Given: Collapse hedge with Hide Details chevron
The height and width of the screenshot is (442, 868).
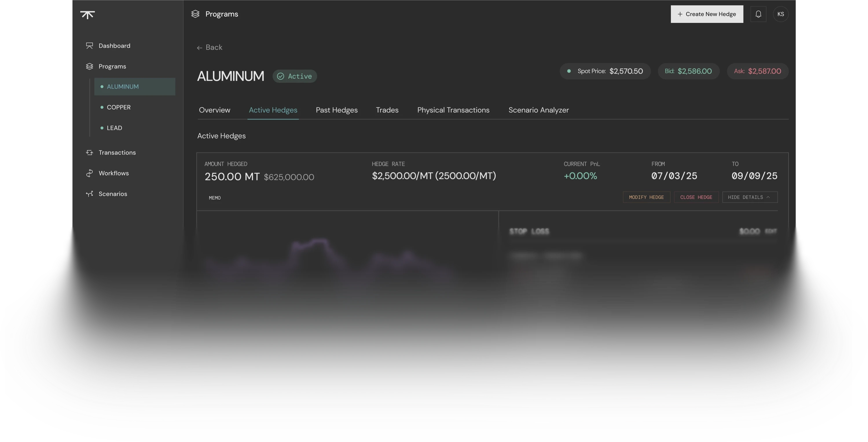Looking at the screenshot, I should (768, 197).
